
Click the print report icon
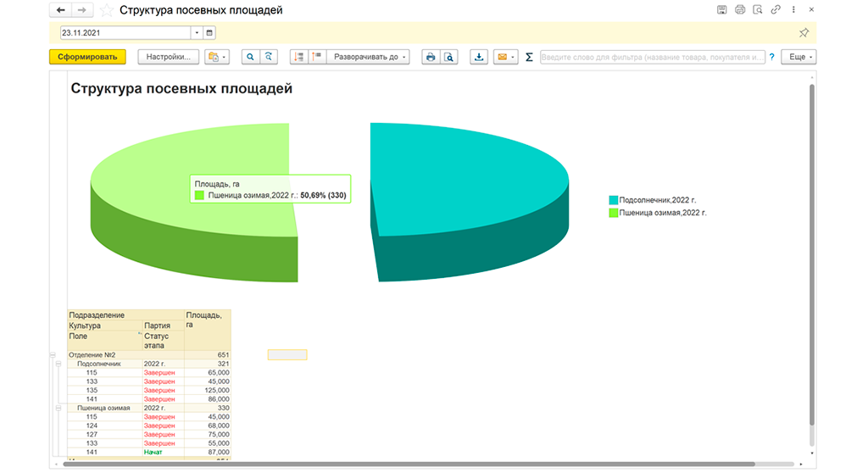(430, 57)
